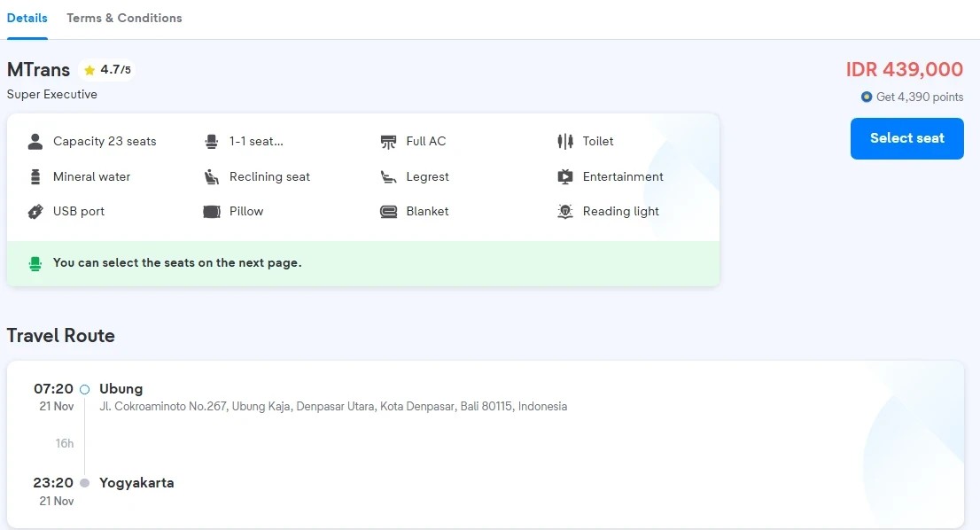This screenshot has width=980, height=530.
Task: Click the Full AC icon
Action: point(388,142)
